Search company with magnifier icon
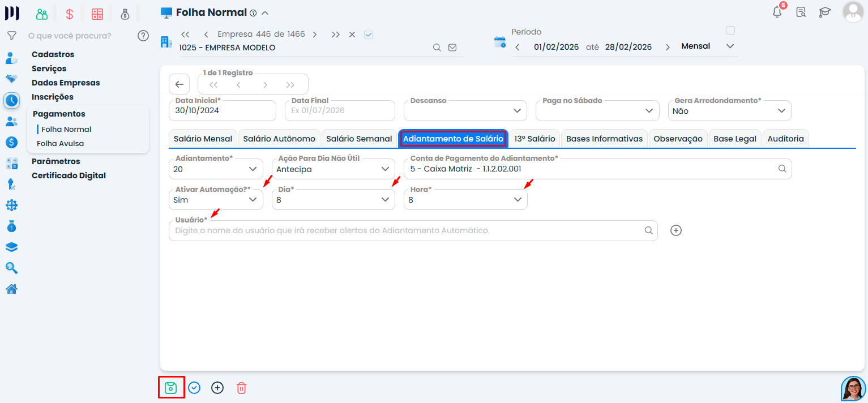 [x=437, y=48]
